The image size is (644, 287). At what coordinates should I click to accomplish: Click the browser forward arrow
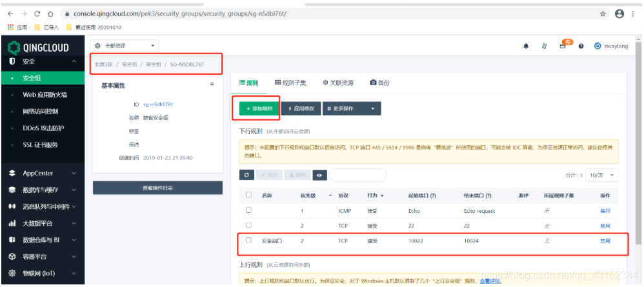(23, 14)
